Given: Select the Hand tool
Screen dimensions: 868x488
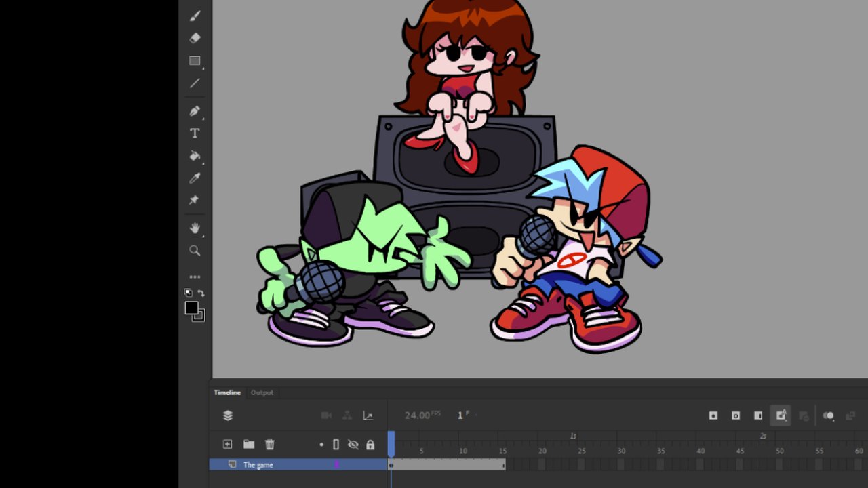Looking at the screenshot, I should click(195, 228).
